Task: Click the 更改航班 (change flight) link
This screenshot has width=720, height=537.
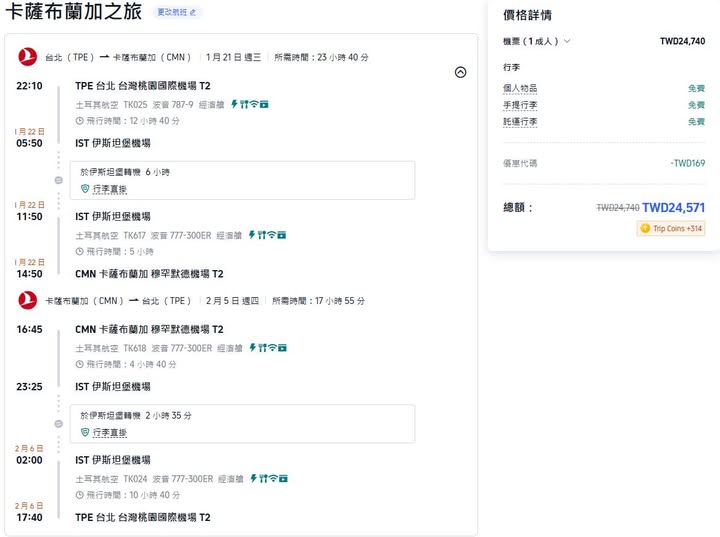Action: pyautogui.click(x=178, y=13)
